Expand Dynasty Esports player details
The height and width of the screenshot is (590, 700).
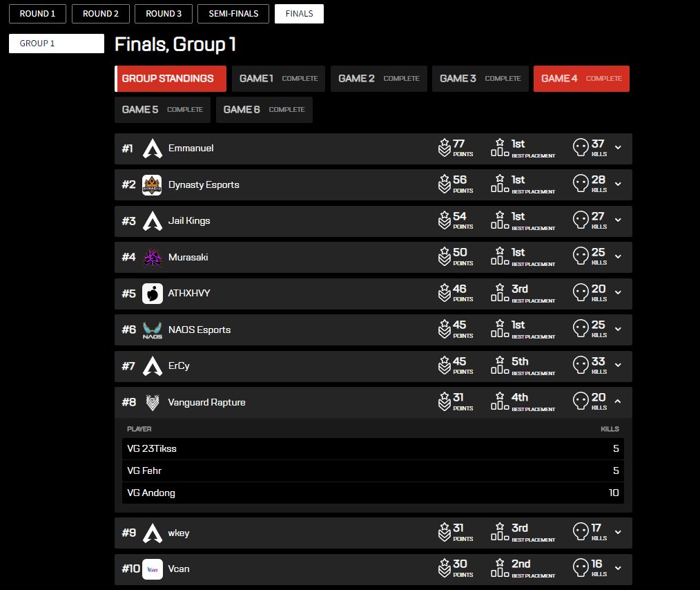(x=618, y=184)
